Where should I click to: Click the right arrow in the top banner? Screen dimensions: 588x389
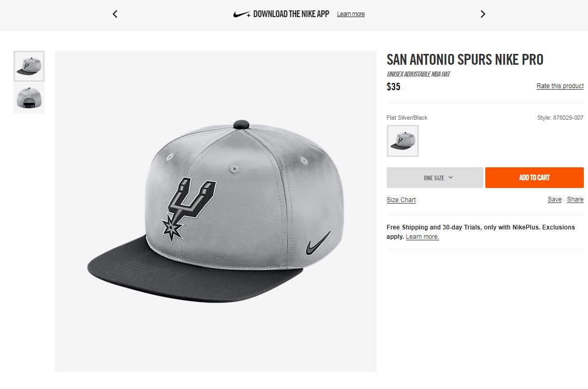(x=482, y=14)
